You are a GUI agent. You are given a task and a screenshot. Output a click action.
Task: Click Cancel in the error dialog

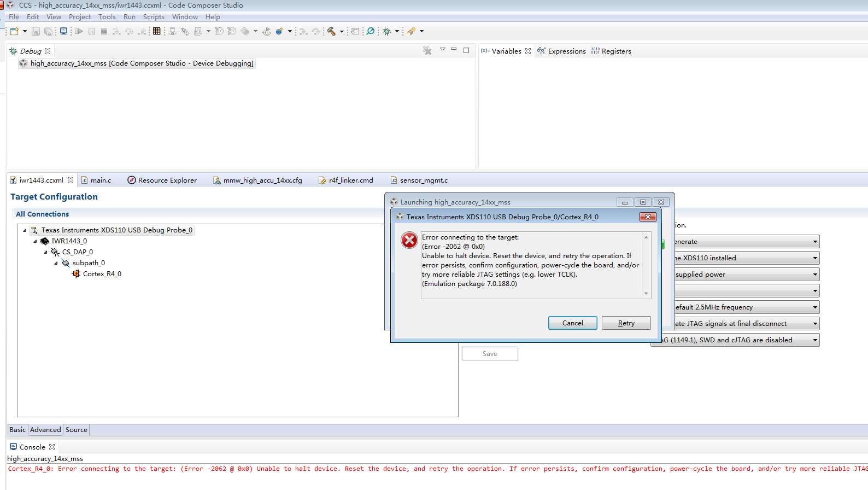click(573, 323)
